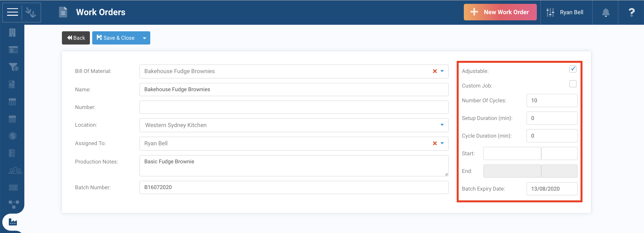
Task: Click the Custom Job label
Action: click(x=477, y=86)
